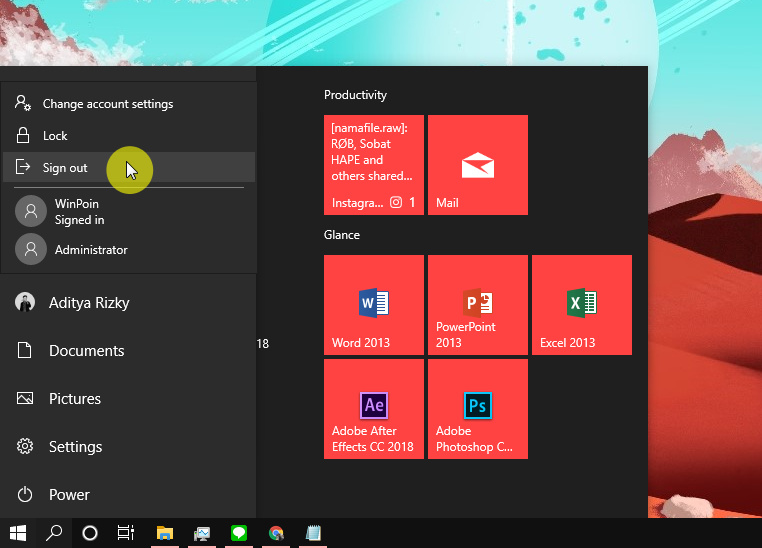Viewport: 762px width, 548px height.
Task: Click Aditya Rizky's profile photo
Action: 25,302
